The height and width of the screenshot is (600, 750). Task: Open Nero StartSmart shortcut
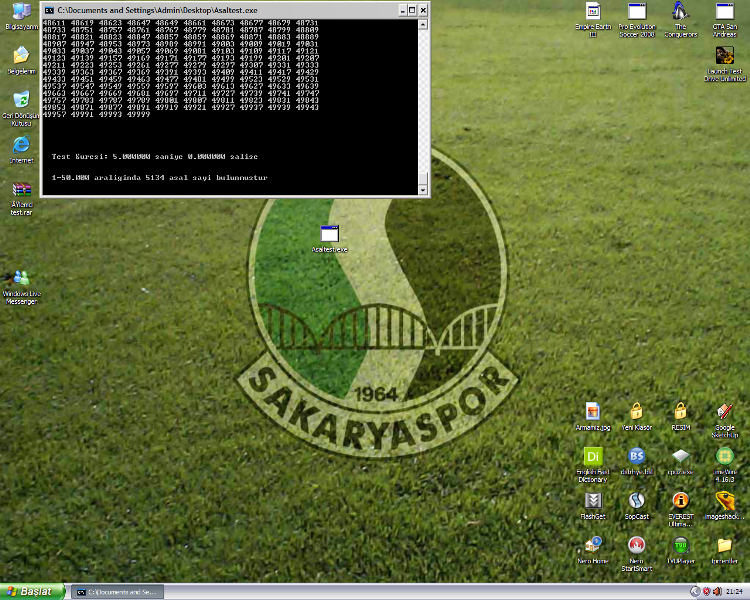[637, 554]
